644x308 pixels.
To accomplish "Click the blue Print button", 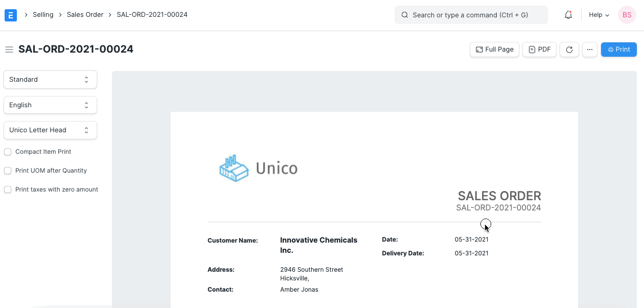I will point(618,50).
